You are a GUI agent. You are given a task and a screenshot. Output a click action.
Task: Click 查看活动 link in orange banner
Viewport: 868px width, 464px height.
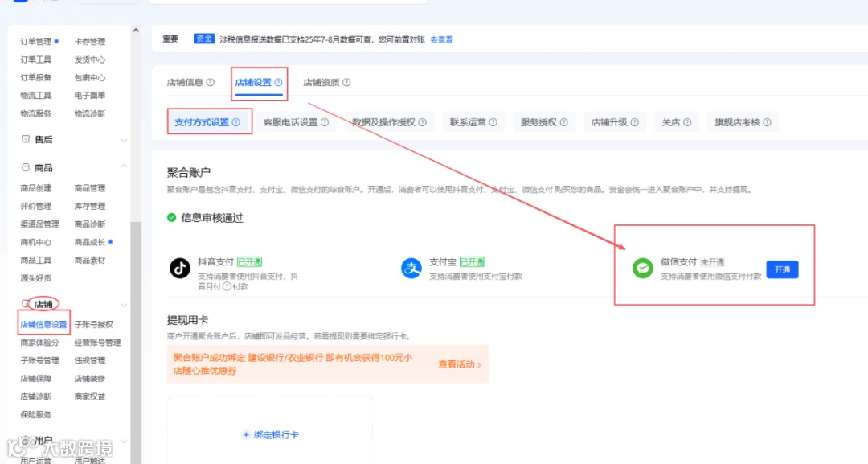pos(460,364)
